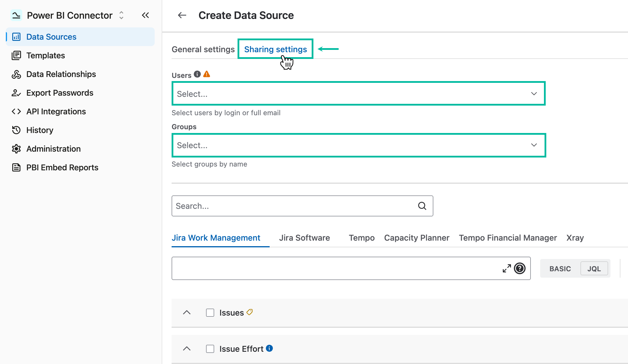Open the Users select dropdown
This screenshot has width=628, height=364.
359,94
